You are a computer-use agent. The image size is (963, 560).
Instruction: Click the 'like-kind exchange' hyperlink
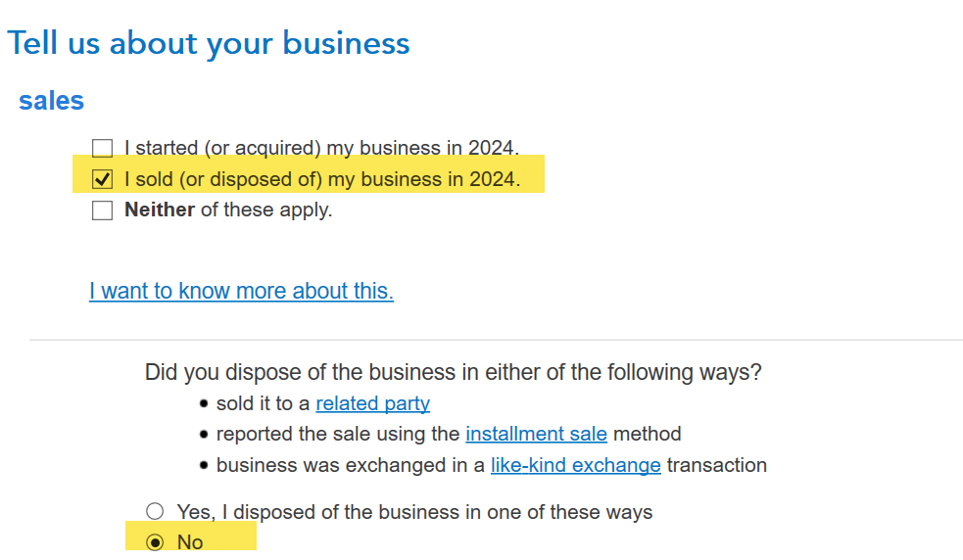tap(575, 465)
